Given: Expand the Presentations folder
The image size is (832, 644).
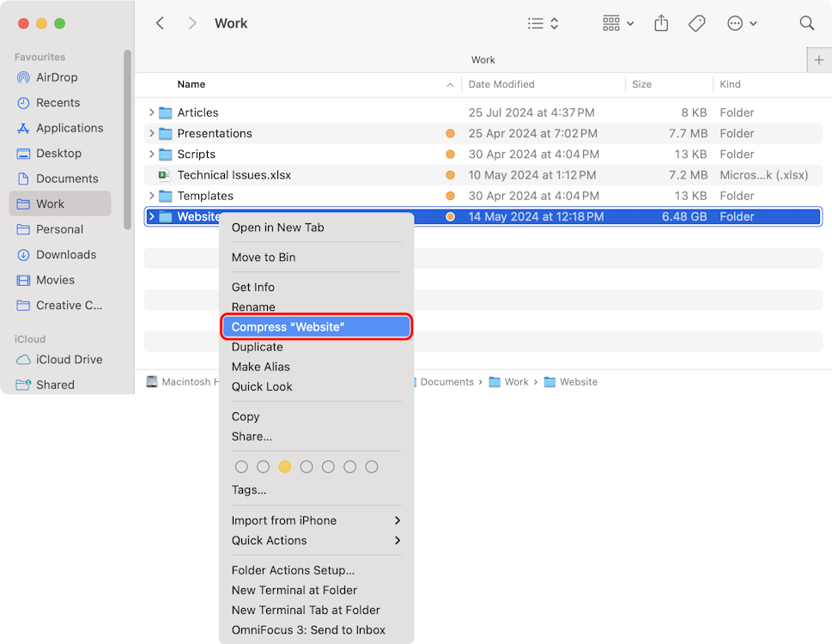Looking at the screenshot, I should click(151, 133).
